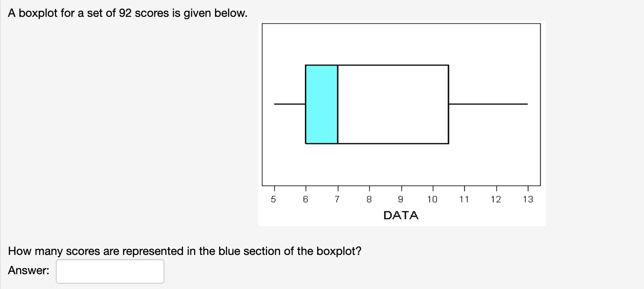
Task: Click the axis number 6
Action: pyautogui.click(x=306, y=200)
